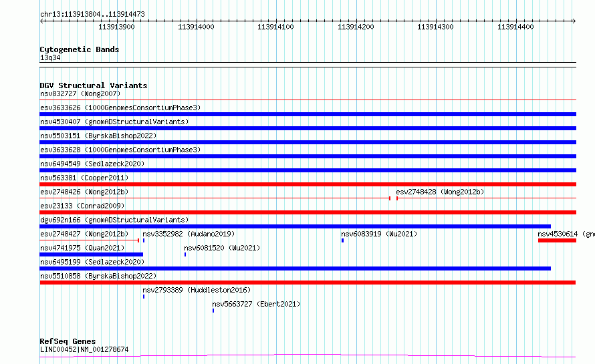Viewport: 595px width, 364px height.
Task: Click nsv5663727 (Ebert2021) label
Action: (x=256, y=304)
